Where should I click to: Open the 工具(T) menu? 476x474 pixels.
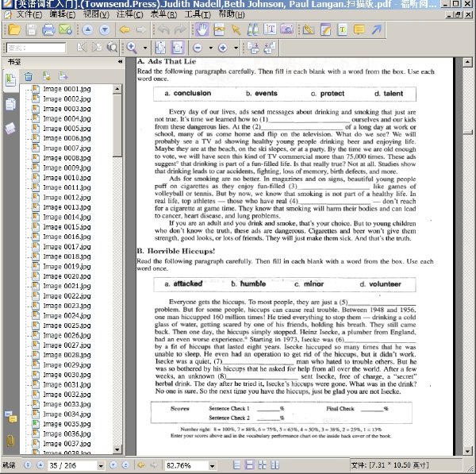pos(198,14)
